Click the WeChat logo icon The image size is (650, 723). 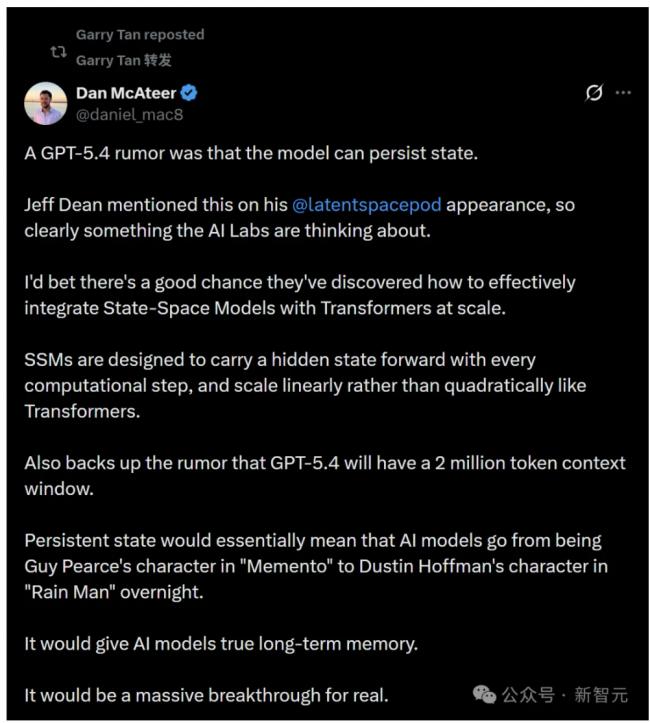[484, 694]
